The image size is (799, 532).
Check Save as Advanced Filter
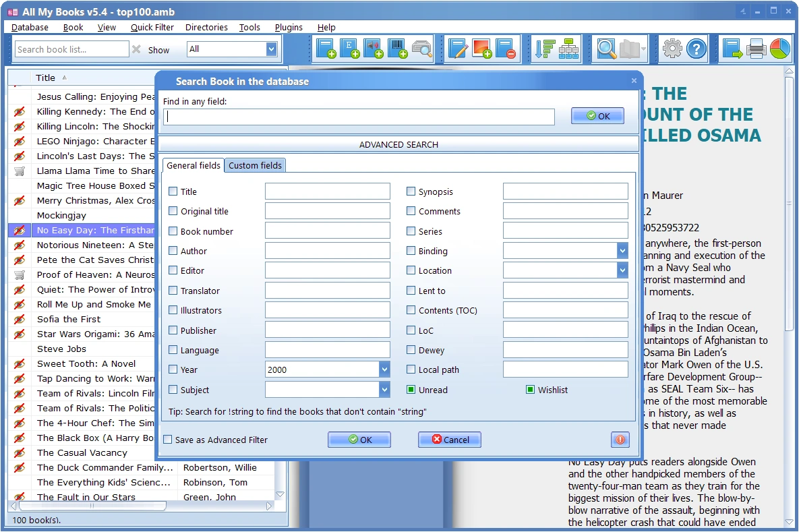(x=168, y=439)
